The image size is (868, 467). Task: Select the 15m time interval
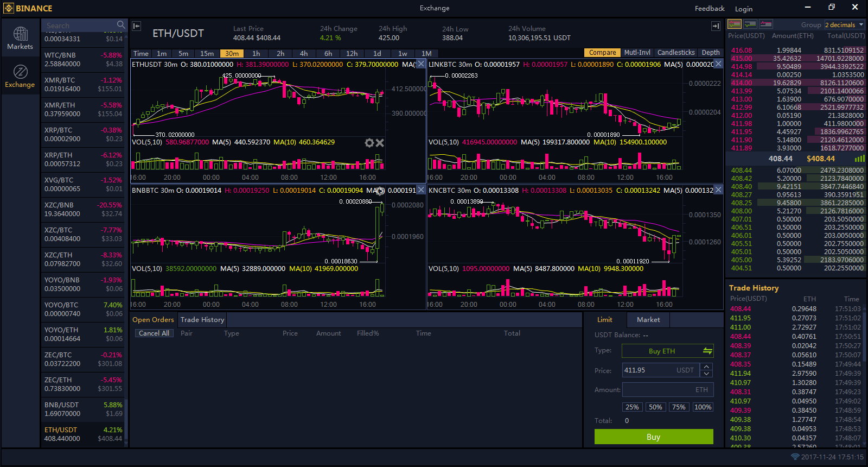tap(207, 53)
